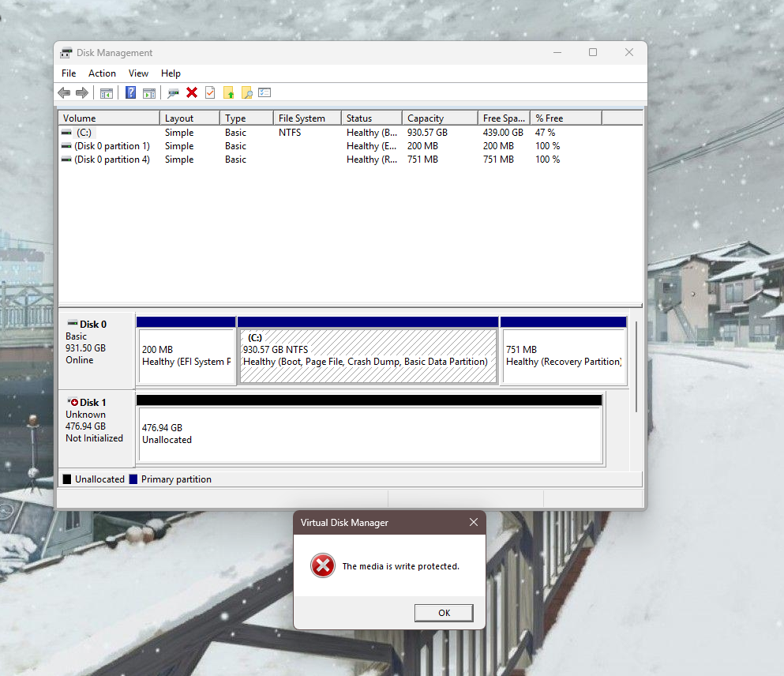Image resolution: width=784 pixels, height=676 pixels.
Task: Click the red X Delete toolbar icon
Action: tap(192, 93)
